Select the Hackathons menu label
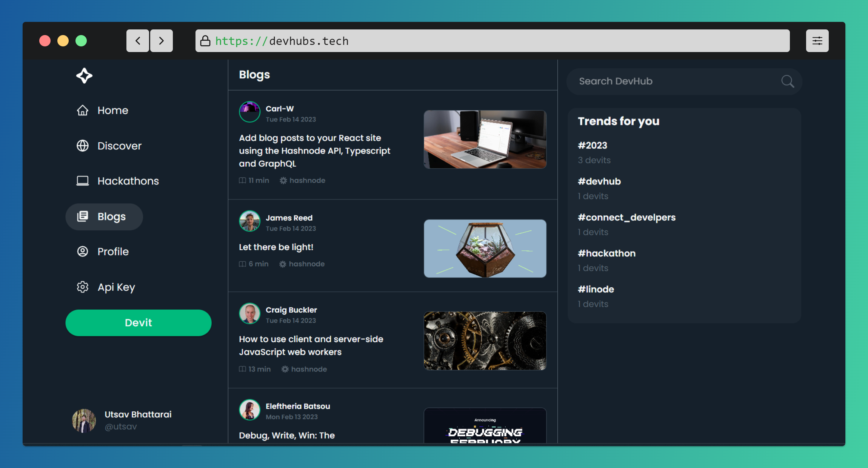This screenshot has width=868, height=468. (x=128, y=181)
